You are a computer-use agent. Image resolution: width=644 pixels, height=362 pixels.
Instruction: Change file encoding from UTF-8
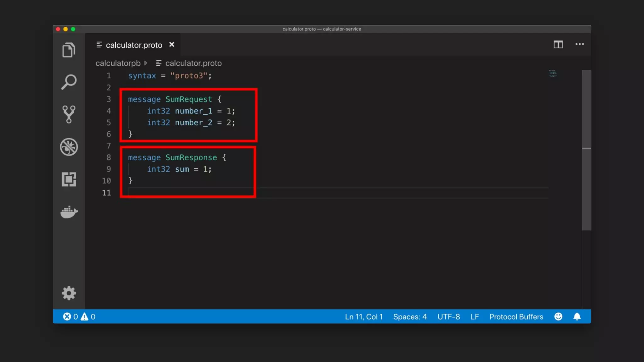tap(448, 317)
